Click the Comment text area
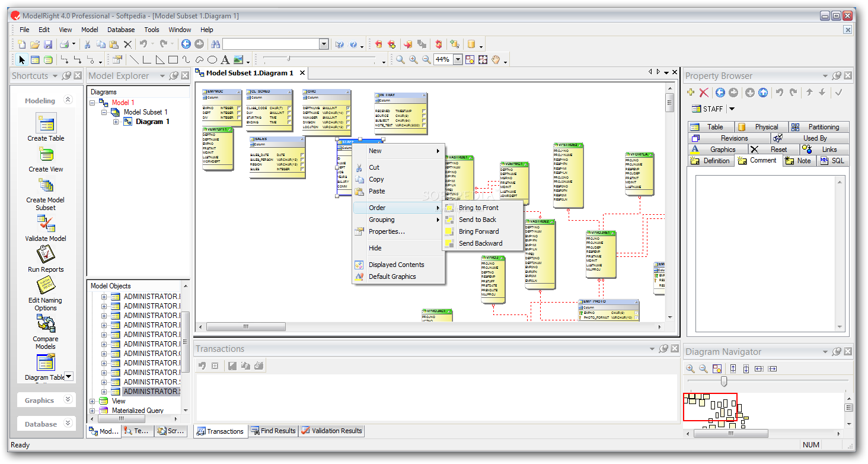The image size is (868, 464). point(765,253)
